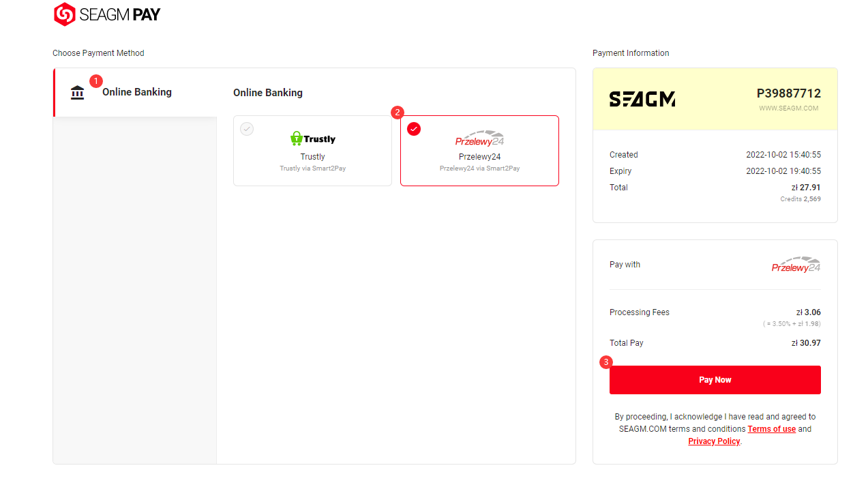Click the Przelewy24 logo next to Pay with
Image resolution: width=868 pixels, height=485 pixels.
click(x=796, y=265)
